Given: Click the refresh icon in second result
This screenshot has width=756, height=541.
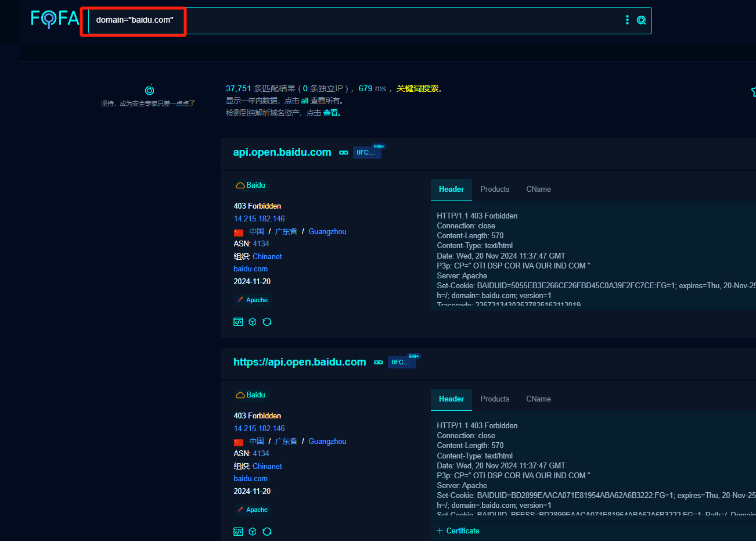Looking at the screenshot, I should [267, 532].
